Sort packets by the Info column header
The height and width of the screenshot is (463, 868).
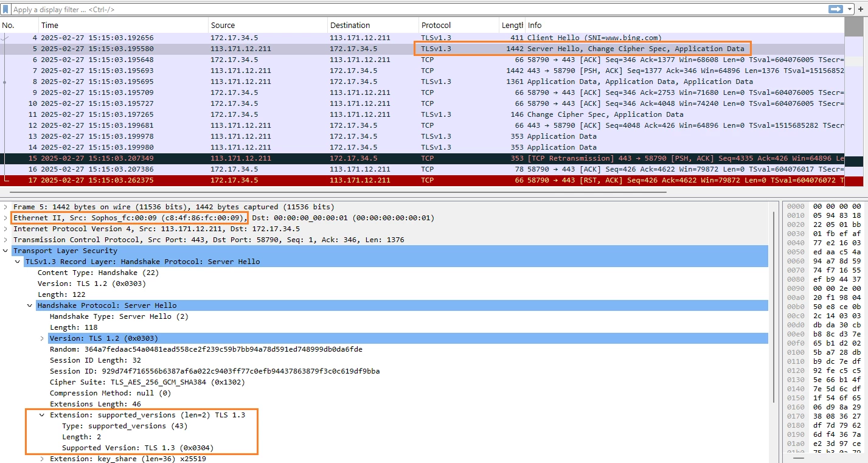click(684, 26)
